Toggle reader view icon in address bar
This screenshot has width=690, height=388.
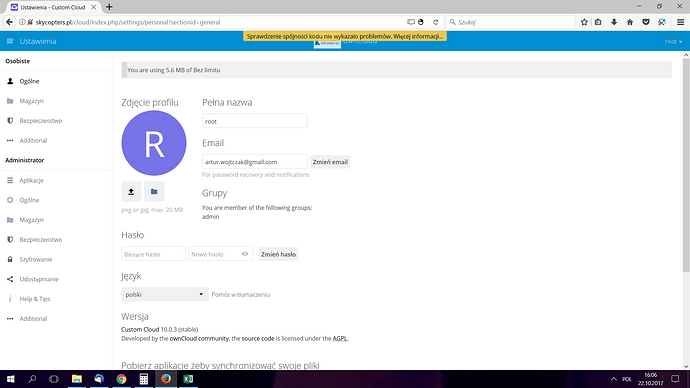pyautogui.click(x=411, y=22)
